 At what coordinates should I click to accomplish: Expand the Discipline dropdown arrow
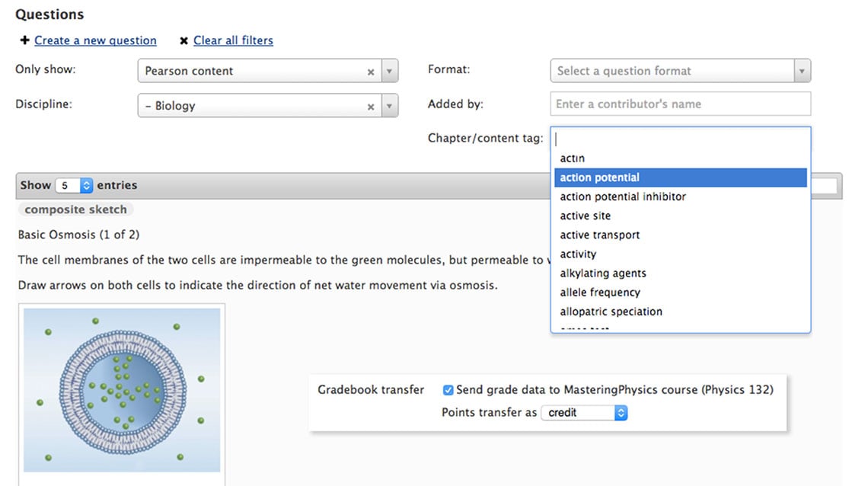389,107
